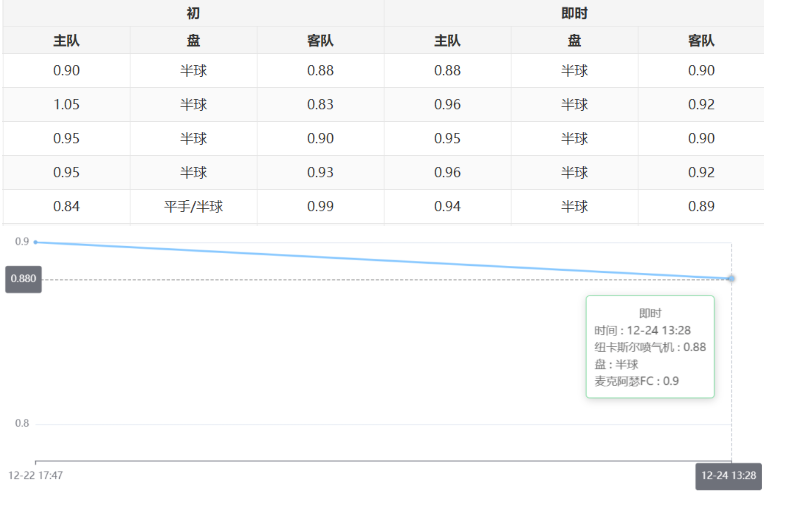Viewport: 809px width, 507px height.
Task: Select the 平手/半球 handicap cell
Action: [193, 207]
